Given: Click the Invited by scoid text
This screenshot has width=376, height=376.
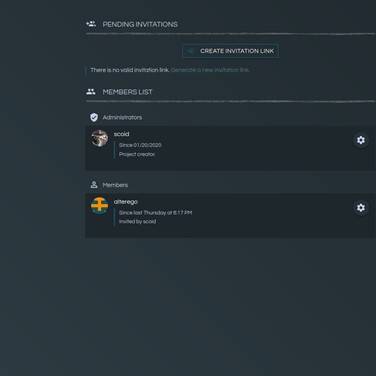Looking at the screenshot, I should tap(137, 221).
